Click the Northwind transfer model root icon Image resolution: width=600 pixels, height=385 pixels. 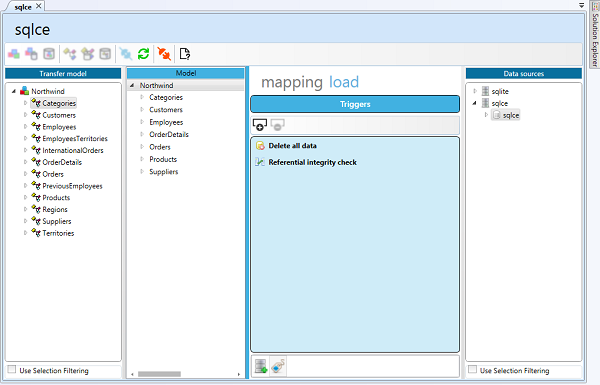[x=24, y=91]
